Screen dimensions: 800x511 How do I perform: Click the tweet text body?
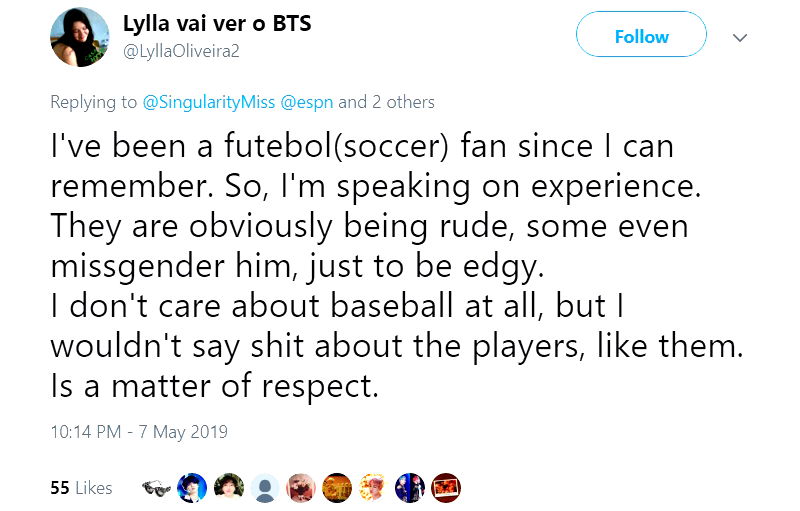pyautogui.click(x=380, y=266)
